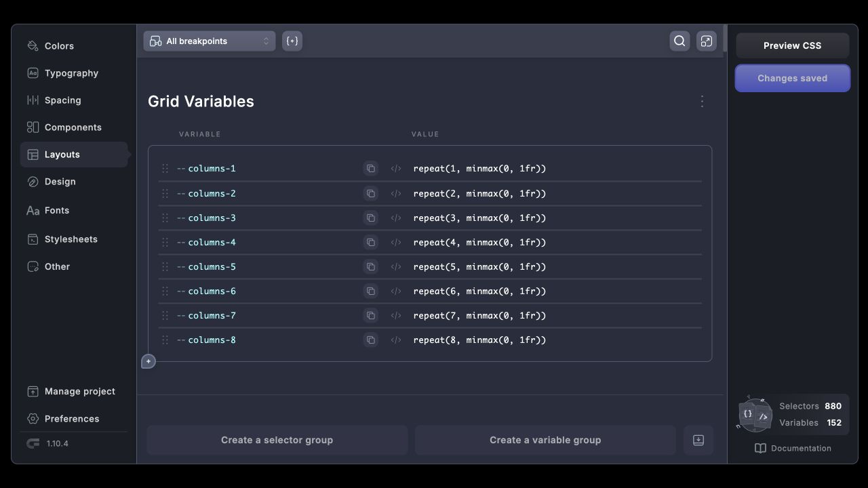
Task: Open the Colors section
Action: [74, 46]
